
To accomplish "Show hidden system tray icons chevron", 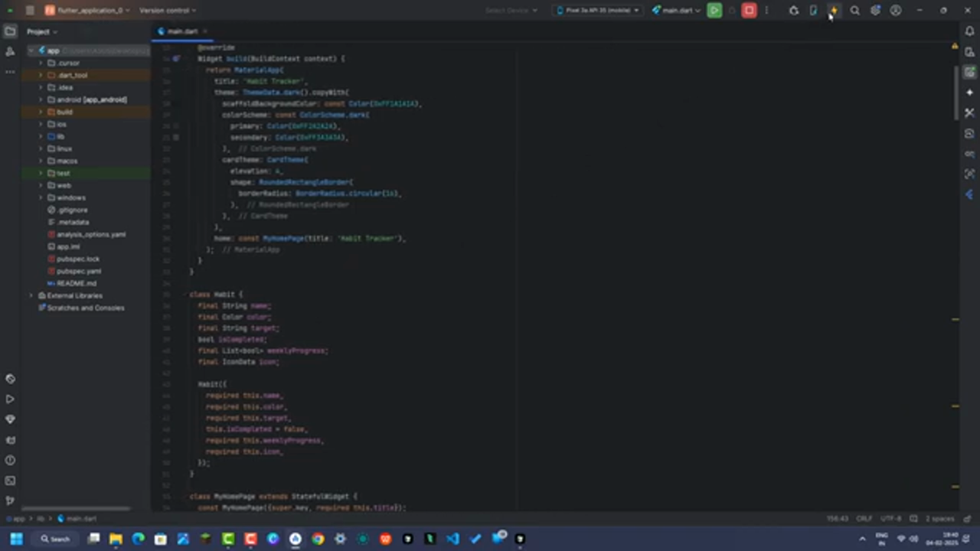I will 862,539.
